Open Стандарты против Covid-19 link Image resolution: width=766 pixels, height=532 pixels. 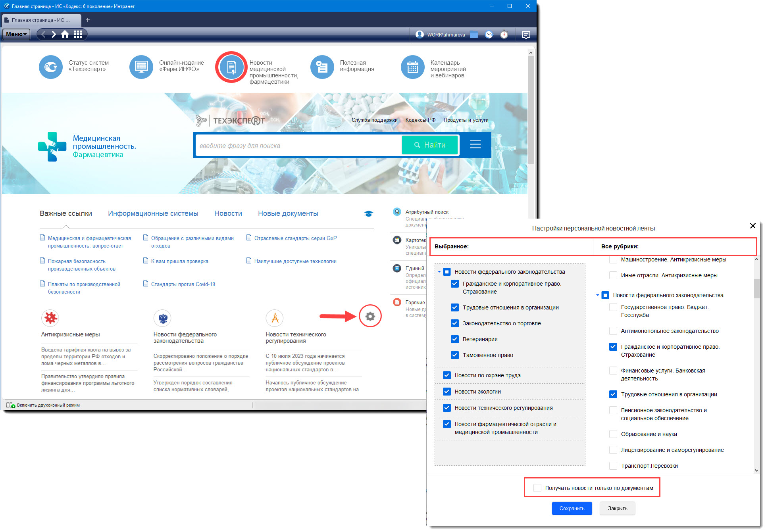click(183, 284)
